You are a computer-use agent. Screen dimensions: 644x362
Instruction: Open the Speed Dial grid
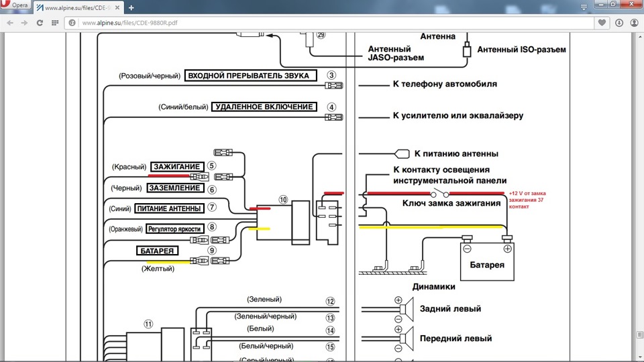55,23
